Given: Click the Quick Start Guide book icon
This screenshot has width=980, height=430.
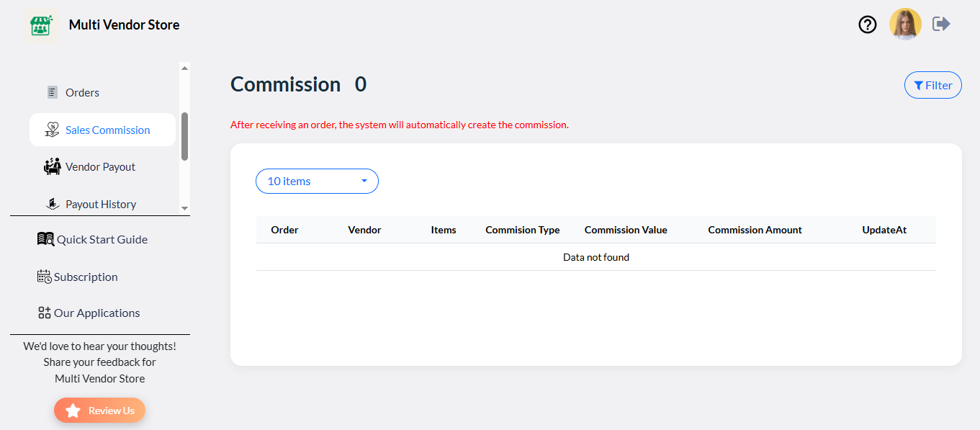Looking at the screenshot, I should pyautogui.click(x=45, y=239).
